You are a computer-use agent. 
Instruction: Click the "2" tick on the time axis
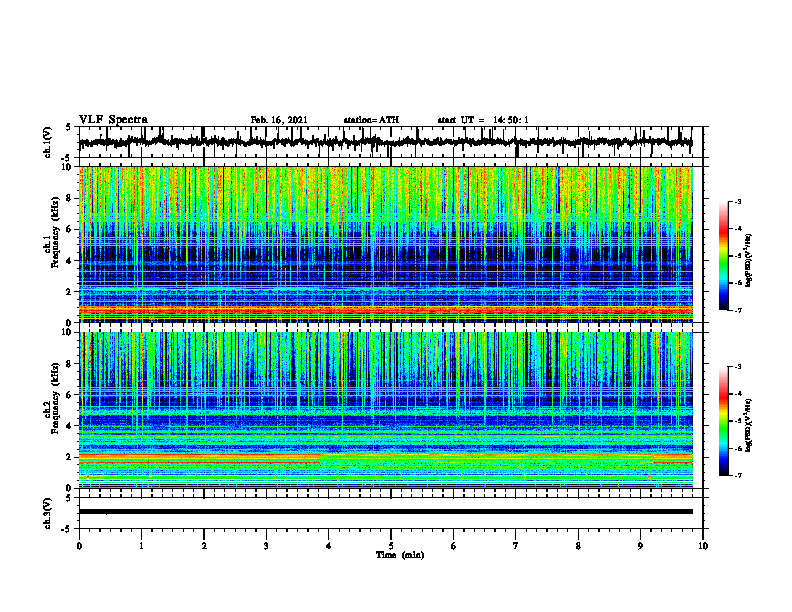click(x=204, y=546)
